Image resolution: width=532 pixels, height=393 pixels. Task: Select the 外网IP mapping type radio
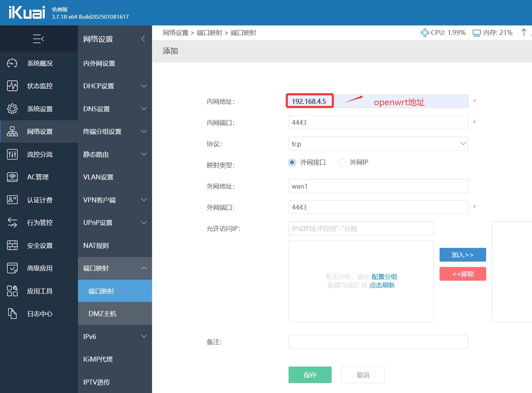[342, 162]
